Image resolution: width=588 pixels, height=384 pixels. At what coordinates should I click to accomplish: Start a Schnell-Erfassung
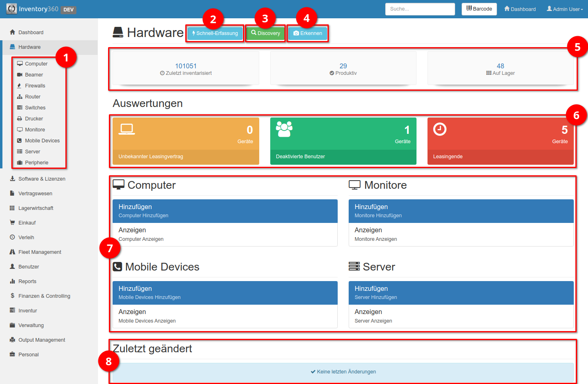[215, 33]
